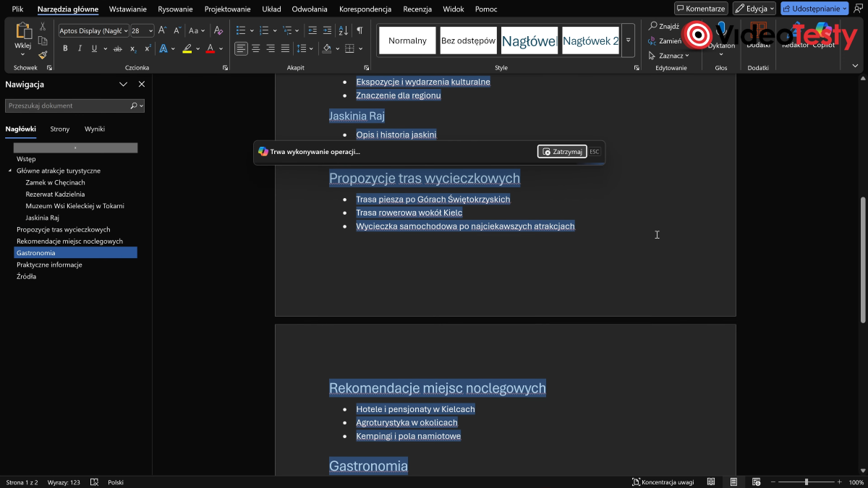Click the text effects glowing A icon
The height and width of the screenshot is (488, 868).
[x=163, y=48]
